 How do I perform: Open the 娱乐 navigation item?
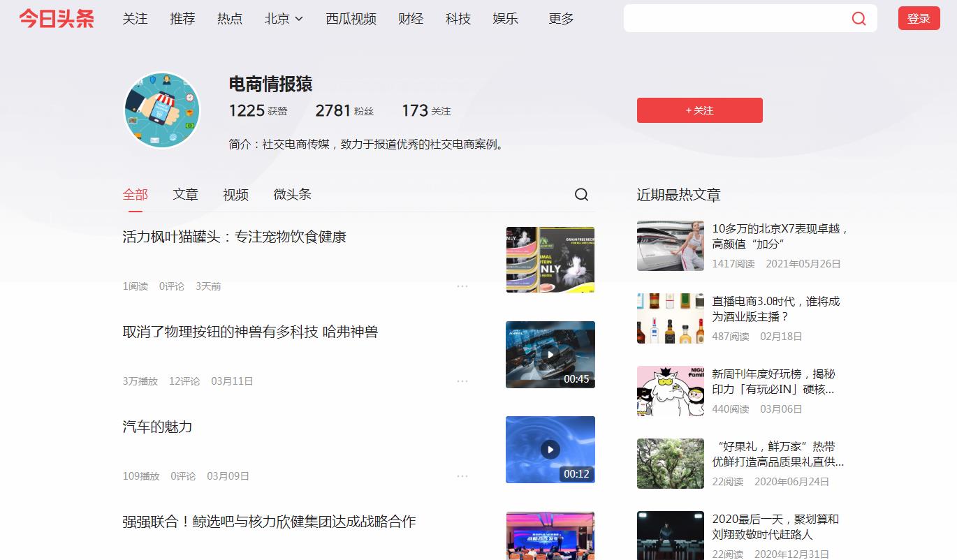[x=505, y=19]
